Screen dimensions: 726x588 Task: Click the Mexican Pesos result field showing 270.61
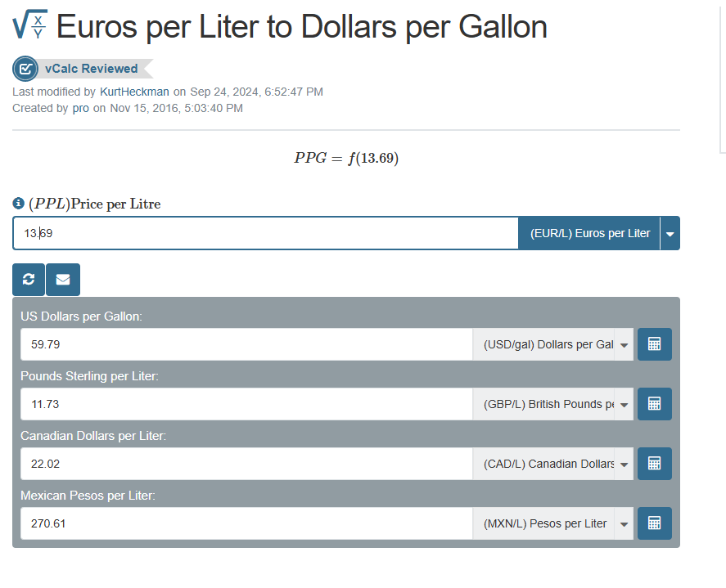(x=246, y=523)
